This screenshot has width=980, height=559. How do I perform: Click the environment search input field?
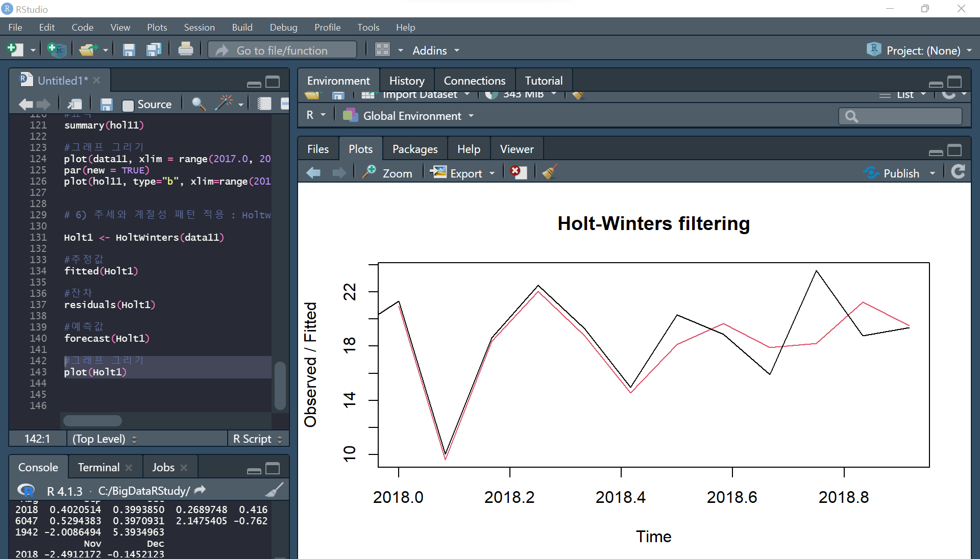(x=906, y=116)
